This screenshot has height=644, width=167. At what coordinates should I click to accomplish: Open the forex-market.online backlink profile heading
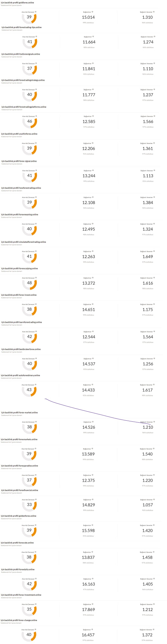19,413
